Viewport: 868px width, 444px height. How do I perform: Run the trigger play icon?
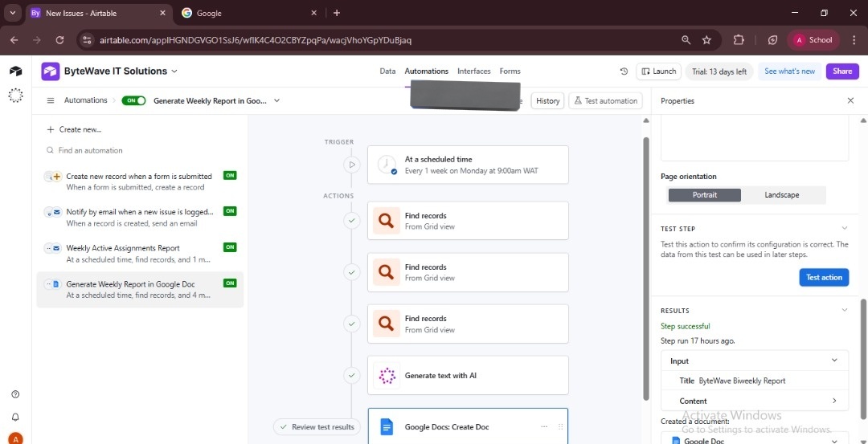[351, 165]
